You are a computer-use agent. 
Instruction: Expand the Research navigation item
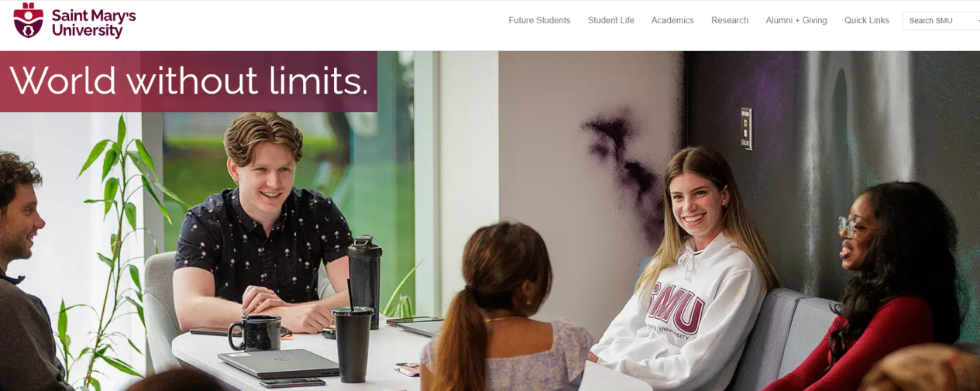coord(730,20)
